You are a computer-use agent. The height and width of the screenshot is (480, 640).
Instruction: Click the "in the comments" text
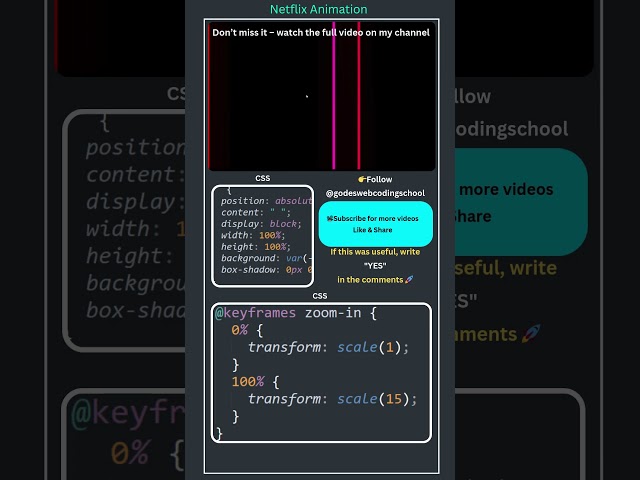pos(370,280)
